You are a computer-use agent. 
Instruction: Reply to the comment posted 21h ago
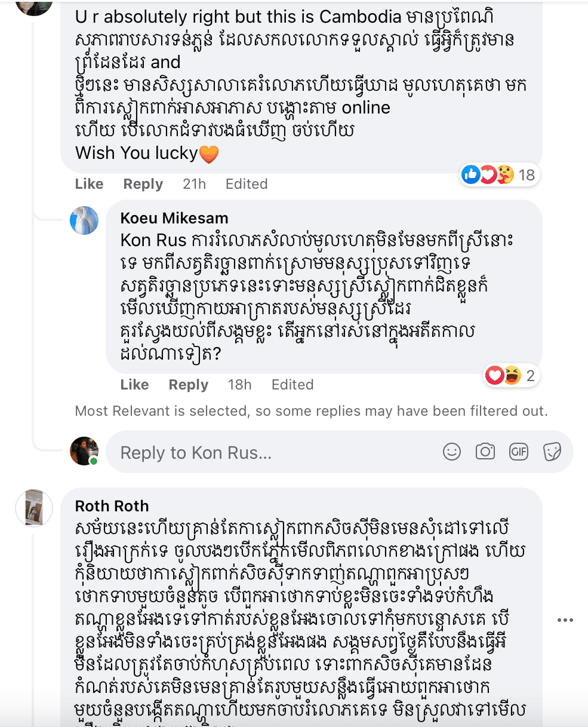point(143,184)
